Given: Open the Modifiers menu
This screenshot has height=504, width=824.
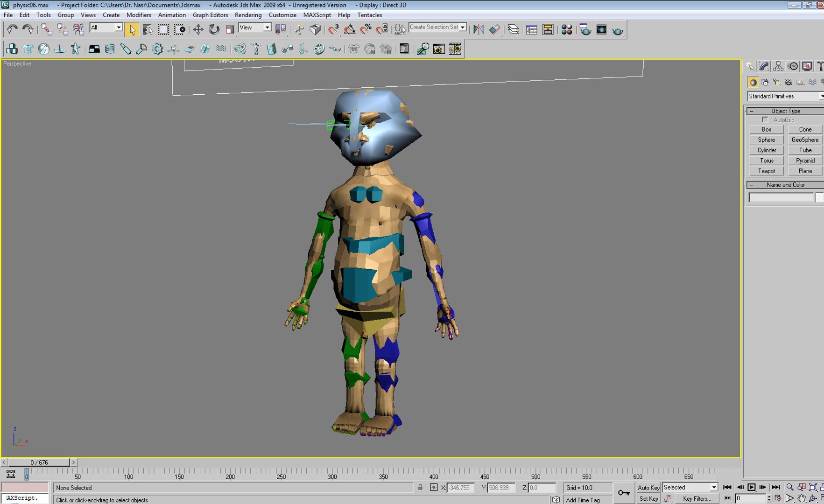Looking at the screenshot, I should (139, 15).
